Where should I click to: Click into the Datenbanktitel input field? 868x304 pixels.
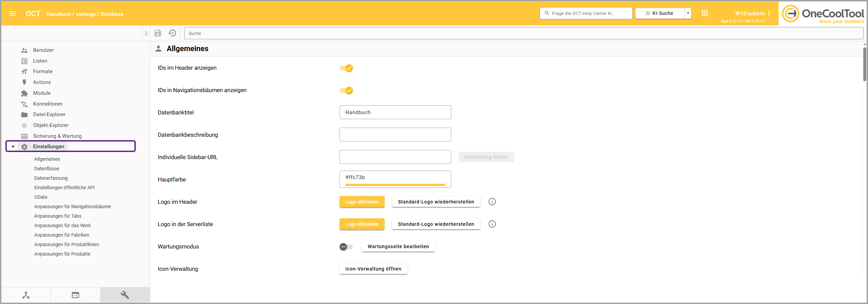(395, 112)
